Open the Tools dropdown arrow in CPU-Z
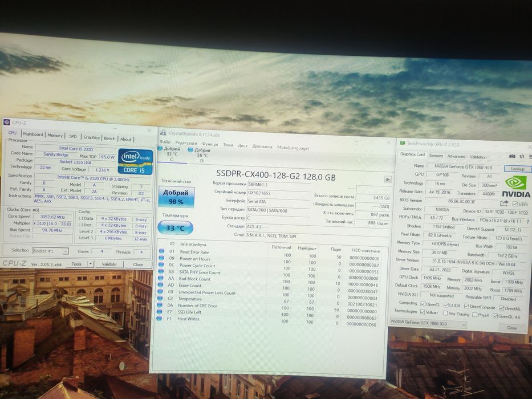 pyautogui.click(x=90, y=263)
